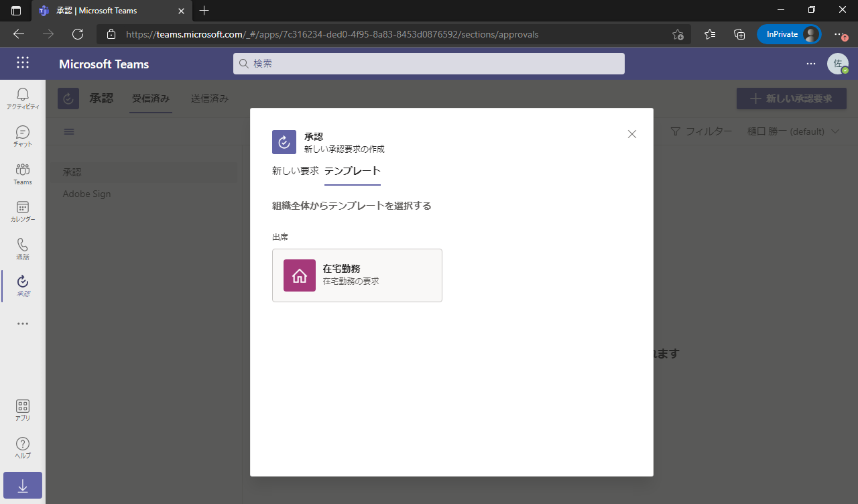Screen dimensions: 858x504
Task: Open Settings and more ellipsis in Teams header
Action: tap(811, 64)
